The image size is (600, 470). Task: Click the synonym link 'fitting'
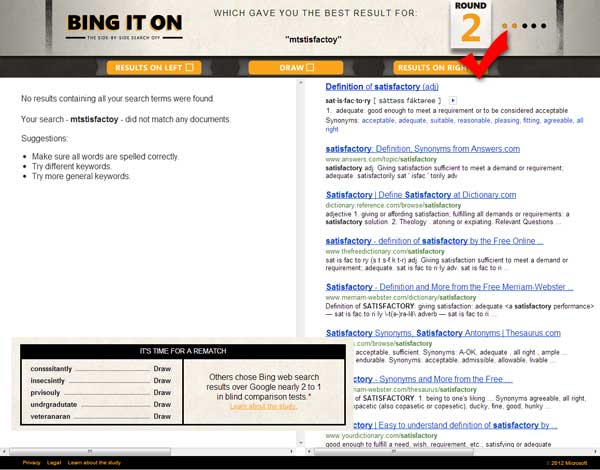pyautogui.click(x=532, y=121)
